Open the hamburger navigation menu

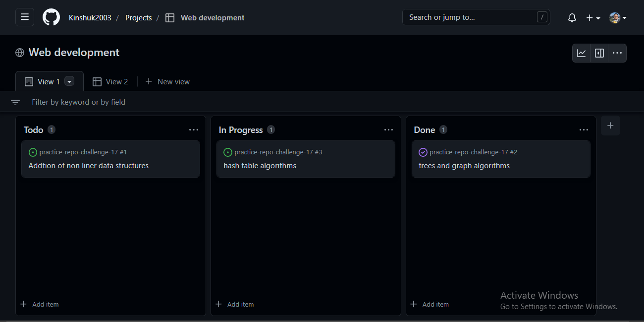click(25, 17)
